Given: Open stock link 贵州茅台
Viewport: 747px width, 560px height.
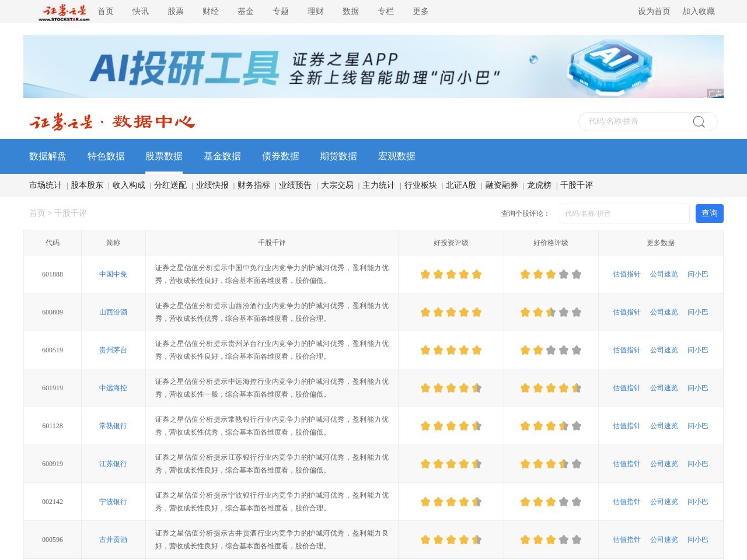Looking at the screenshot, I should [x=113, y=350].
